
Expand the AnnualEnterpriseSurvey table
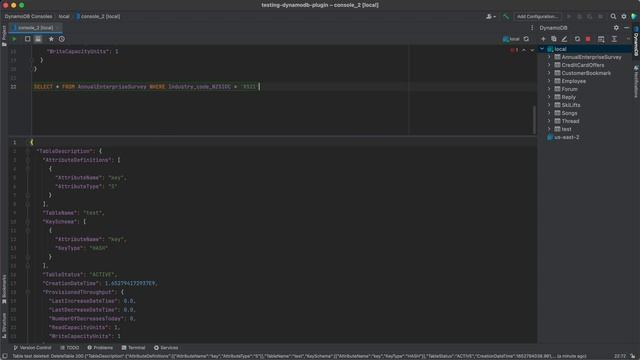click(549, 57)
